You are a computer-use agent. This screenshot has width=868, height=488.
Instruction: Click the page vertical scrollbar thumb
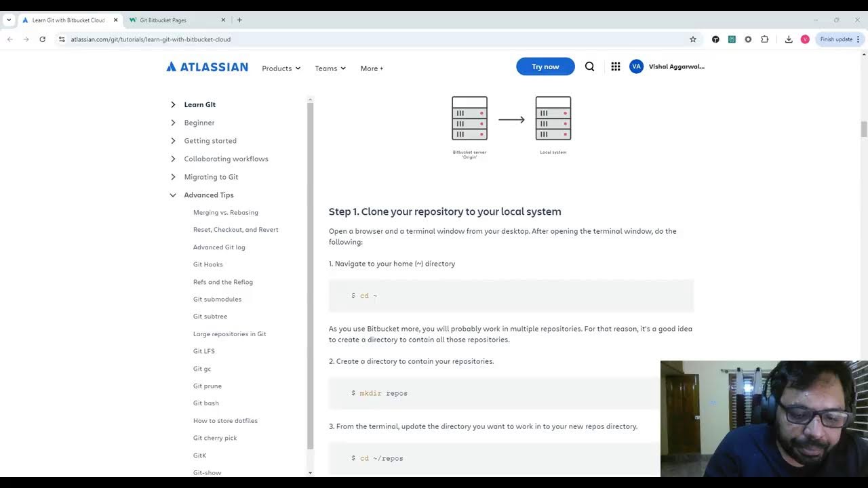[x=864, y=129]
